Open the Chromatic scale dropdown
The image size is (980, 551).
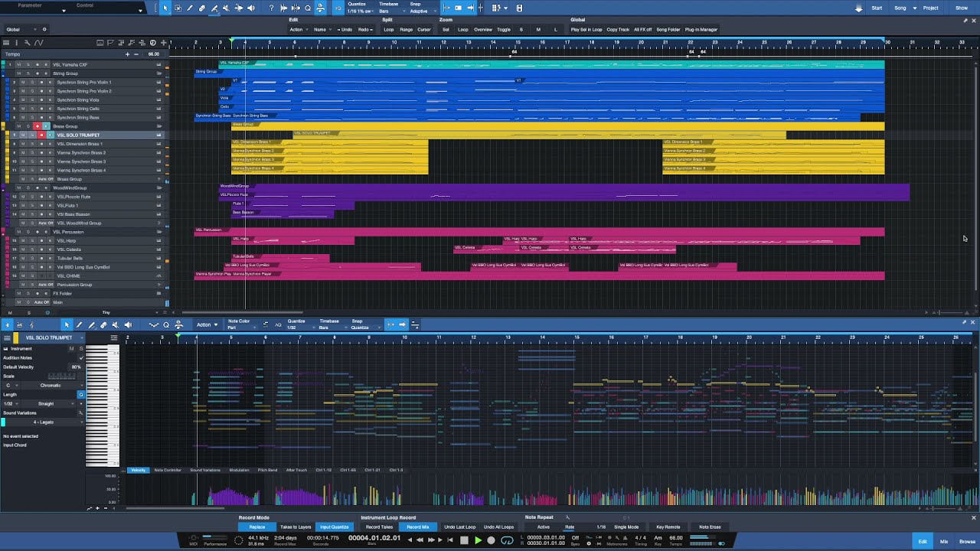pos(51,385)
